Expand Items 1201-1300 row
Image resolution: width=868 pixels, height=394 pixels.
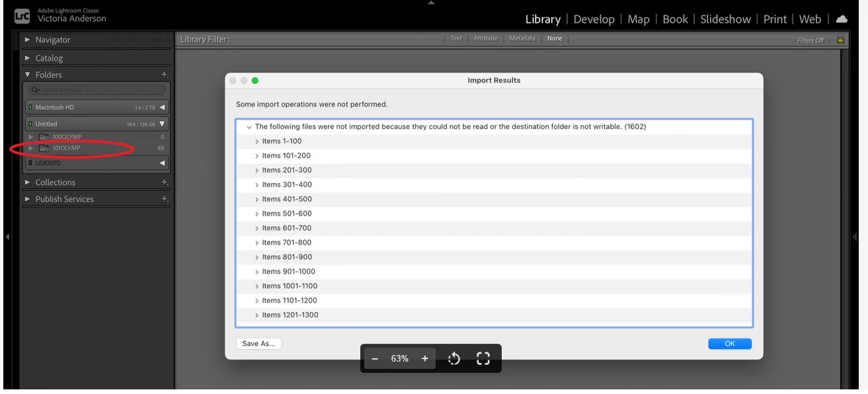tap(257, 315)
